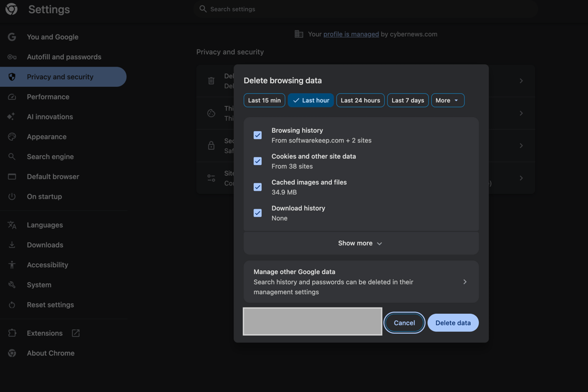This screenshot has width=588, height=392.
Task: Click the chevron on the padlock row
Action: coord(521,145)
